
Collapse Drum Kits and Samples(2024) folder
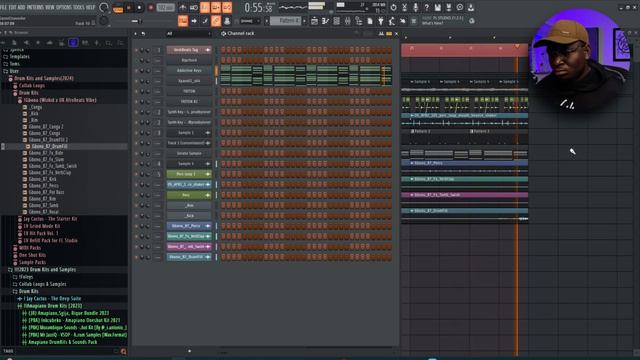(x=44, y=78)
